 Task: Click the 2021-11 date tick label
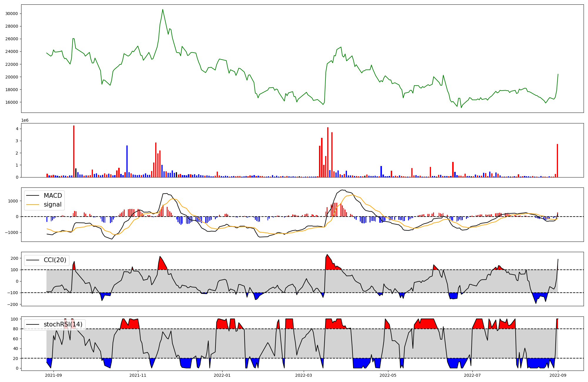coord(138,375)
